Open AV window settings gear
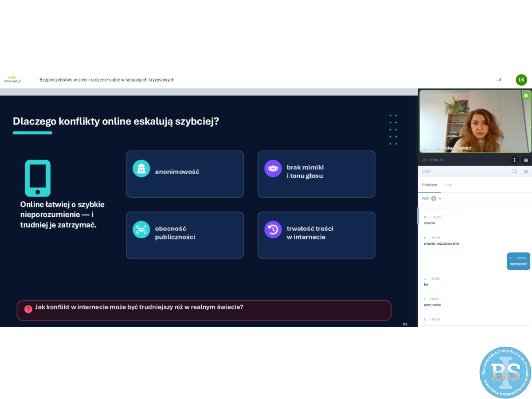532x399 pixels. point(526,160)
